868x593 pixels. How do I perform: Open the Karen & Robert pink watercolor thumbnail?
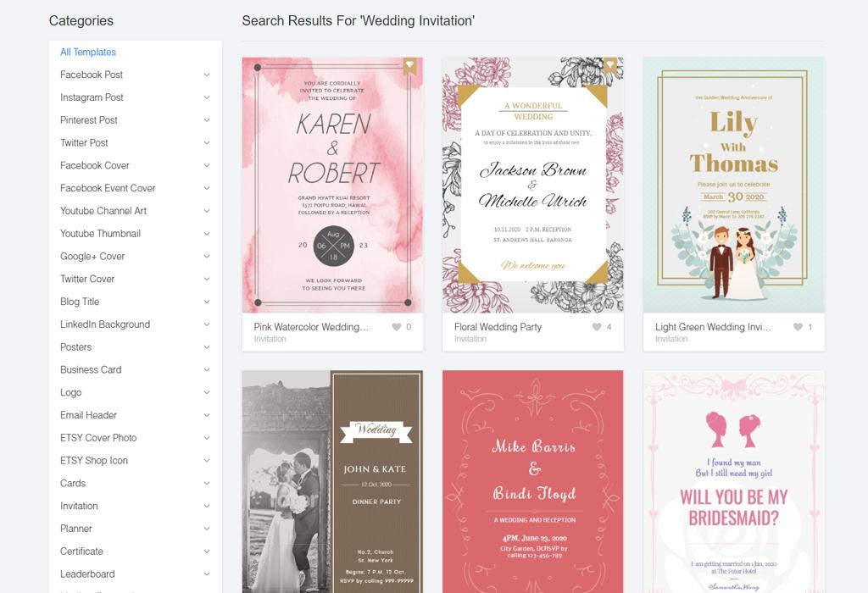(332, 186)
